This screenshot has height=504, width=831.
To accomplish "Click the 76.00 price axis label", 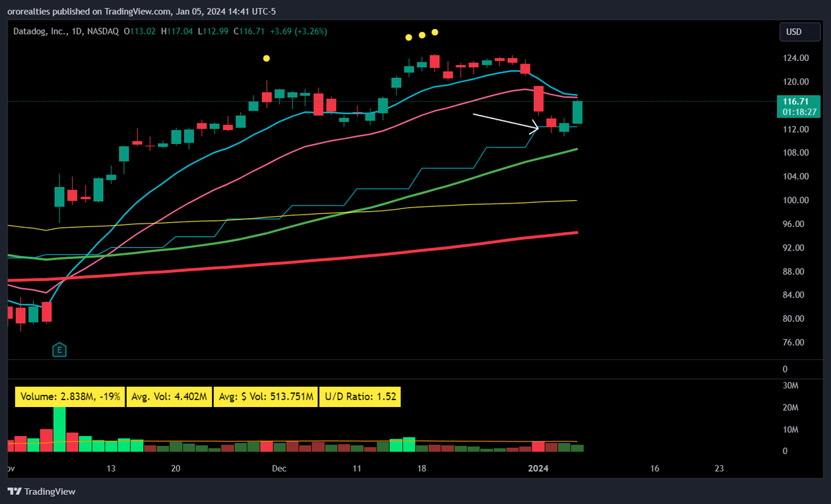I will [x=792, y=343].
